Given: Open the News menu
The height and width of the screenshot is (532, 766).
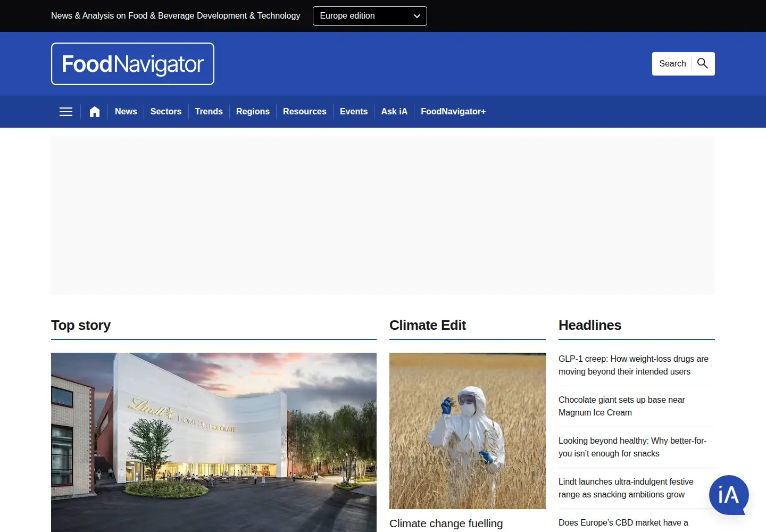Looking at the screenshot, I should (x=126, y=112).
